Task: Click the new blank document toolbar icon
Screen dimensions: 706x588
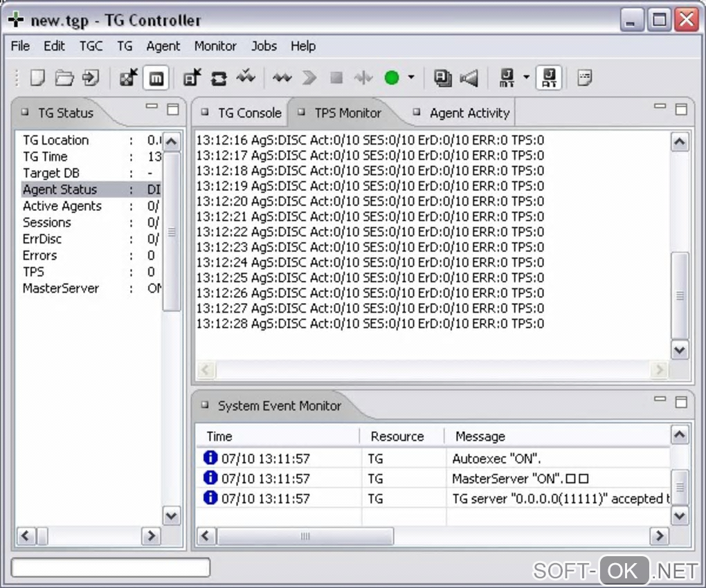Action: tap(37, 78)
